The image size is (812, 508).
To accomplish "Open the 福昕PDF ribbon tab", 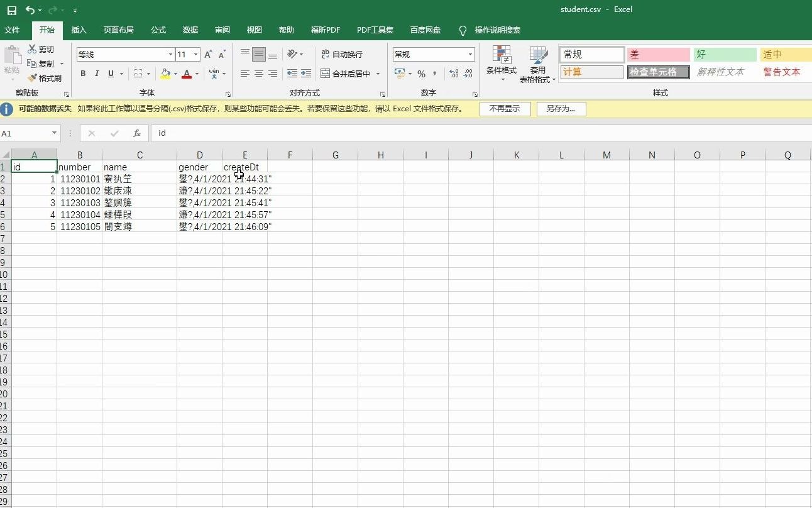I will click(325, 30).
